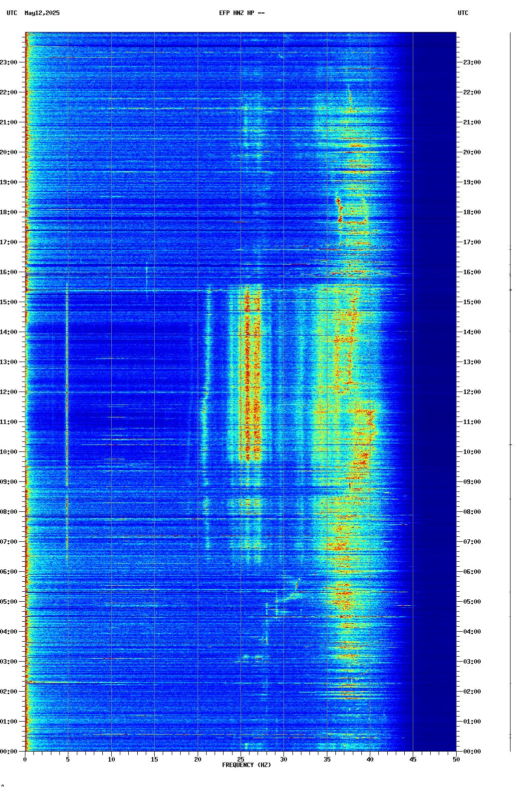Click 00:00 on the right time axis
532x791 pixels.
point(472,752)
